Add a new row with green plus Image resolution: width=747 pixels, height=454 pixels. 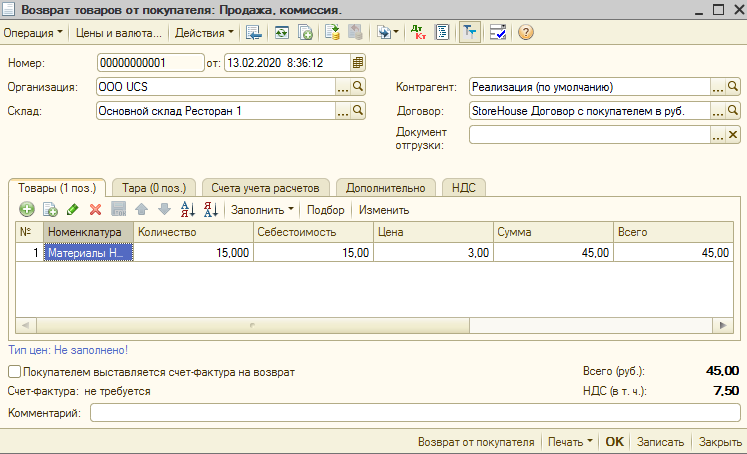[x=27, y=210]
